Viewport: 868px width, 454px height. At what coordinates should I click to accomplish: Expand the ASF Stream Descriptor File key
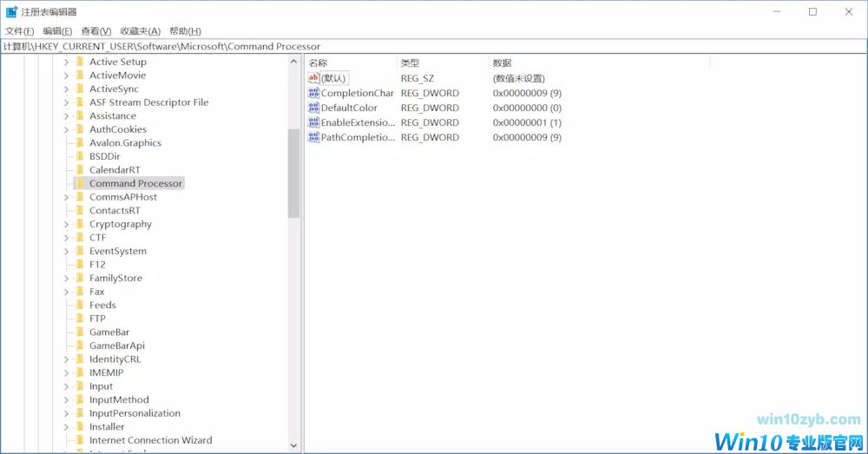(x=67, y=102)
